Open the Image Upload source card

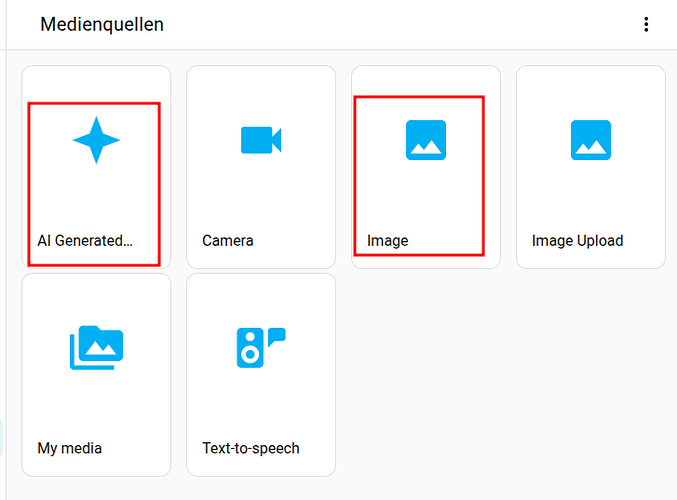[x=590, y=190]
